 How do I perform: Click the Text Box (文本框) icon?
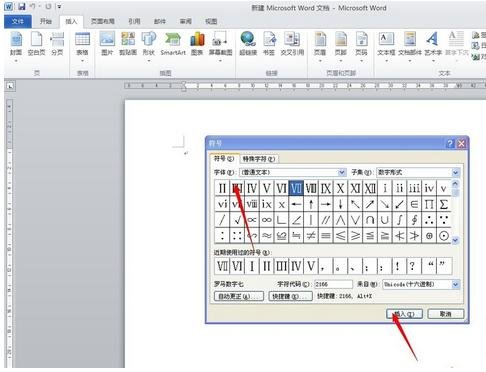point(386,39)
